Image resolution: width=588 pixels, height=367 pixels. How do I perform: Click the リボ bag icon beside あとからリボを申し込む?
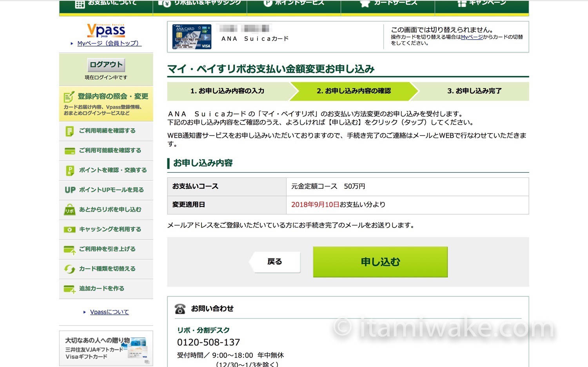point(69,210)
